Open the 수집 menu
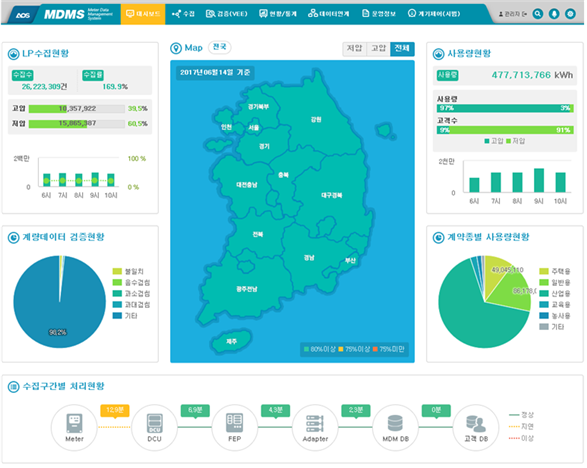The width and height of the screenshot is (587, 468). click(x=183, y=14)
